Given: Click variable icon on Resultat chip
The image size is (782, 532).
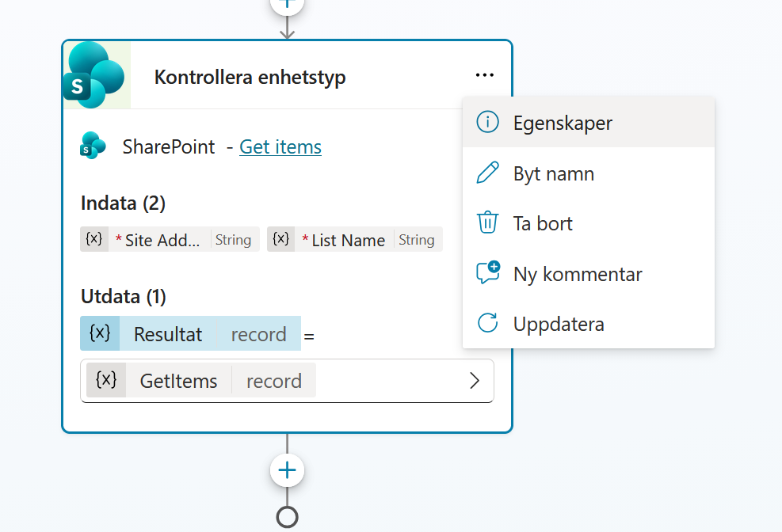Looking at the screenshot, I should pos(100,333).
